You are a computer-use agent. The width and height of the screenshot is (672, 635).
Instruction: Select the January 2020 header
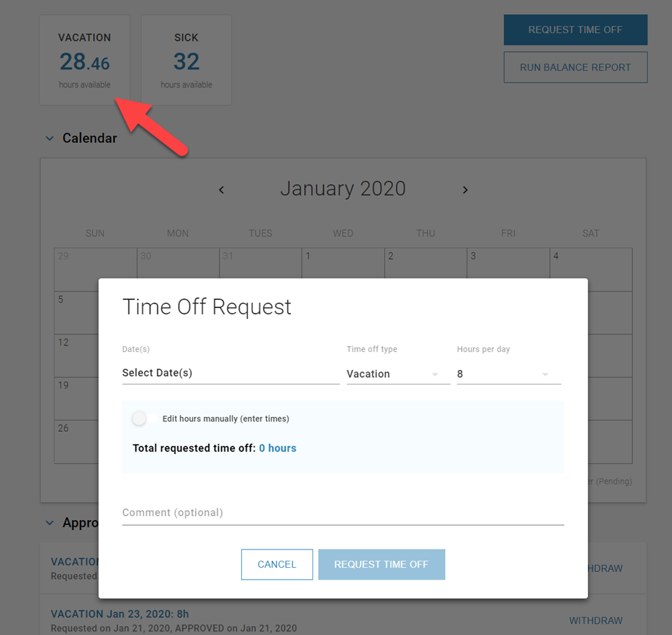tap(343, 189)
